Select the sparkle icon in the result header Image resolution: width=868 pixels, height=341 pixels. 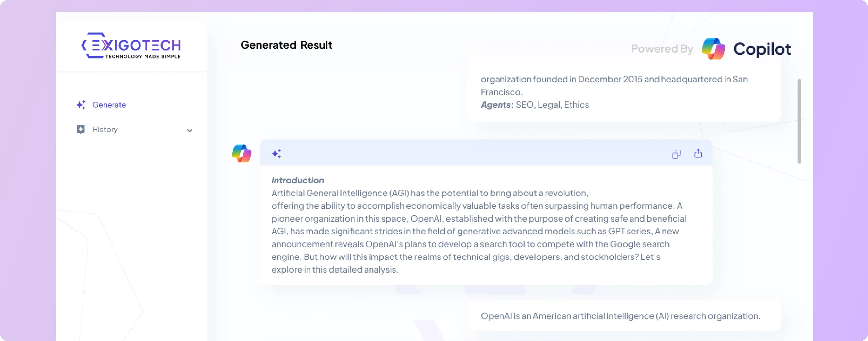coord(277,153)
